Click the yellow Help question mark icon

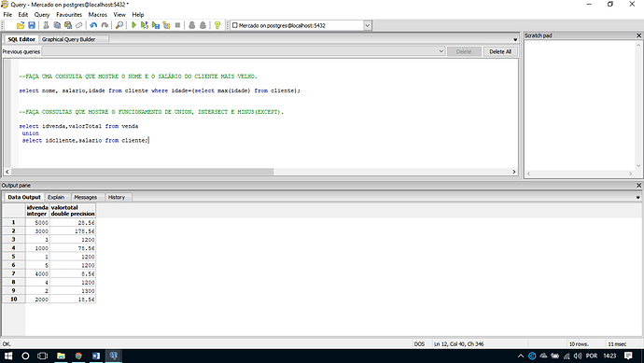(x=217, y=25)
